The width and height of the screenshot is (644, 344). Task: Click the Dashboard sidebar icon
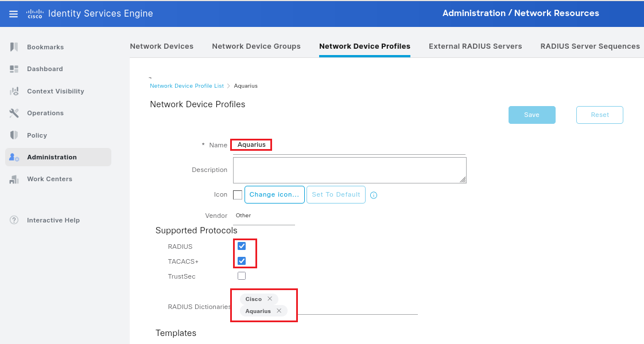click(14, 69)
